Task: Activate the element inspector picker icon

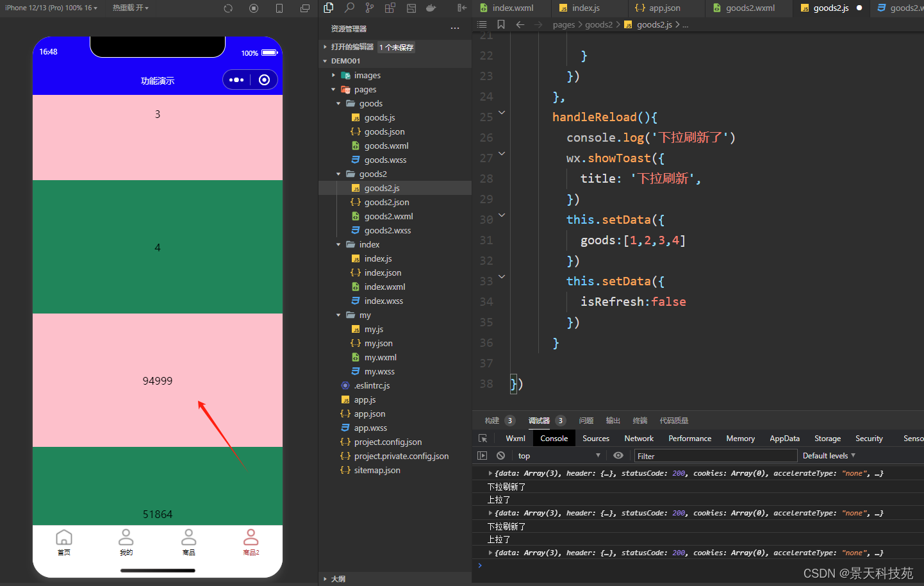Action: 483,439
